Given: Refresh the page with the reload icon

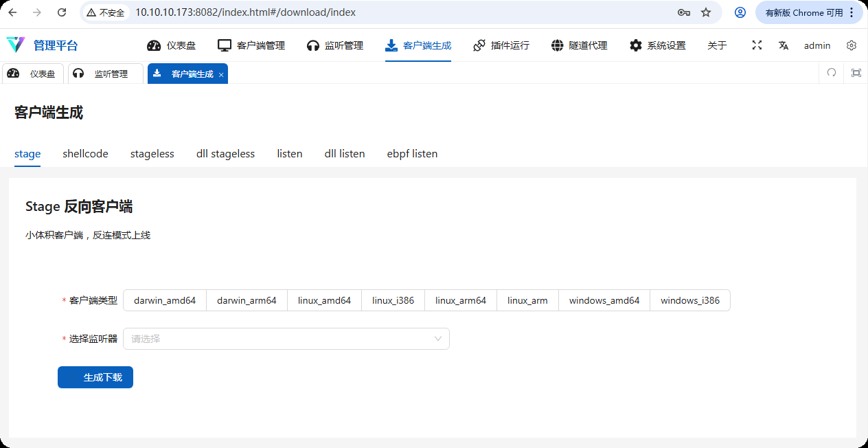Looking at the screenshot, I should click(x=61, y=12).
